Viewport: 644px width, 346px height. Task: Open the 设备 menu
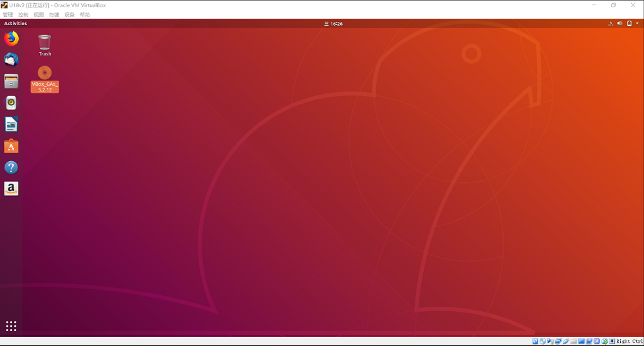[x=70, y=14]
